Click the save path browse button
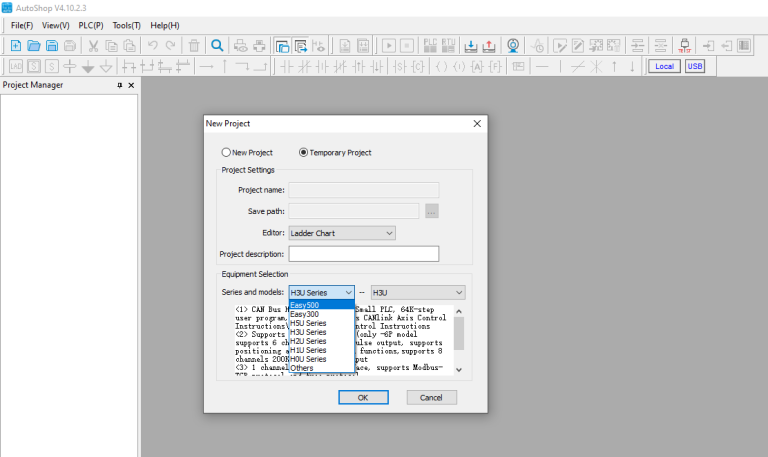Viewport: 768px width, 457px height. coord(432,211)
